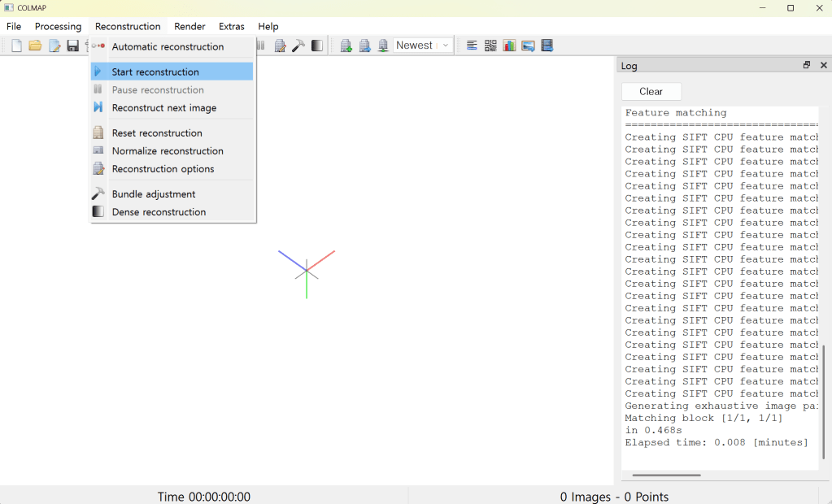Viewport: 832px width, 504px height.
Task: Click the Grab image toolbar icon
Action: click(528, 46)
